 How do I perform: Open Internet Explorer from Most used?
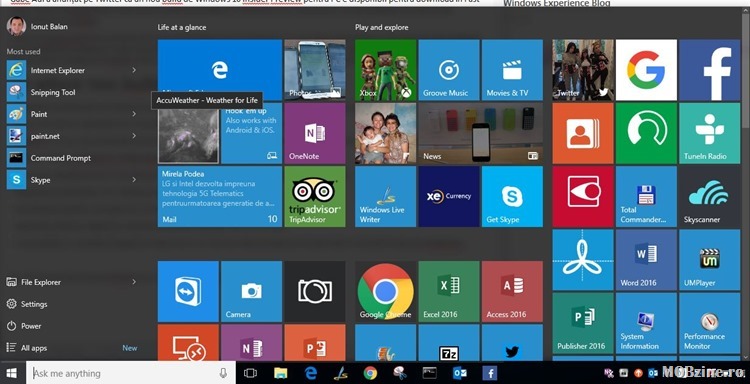72,70
